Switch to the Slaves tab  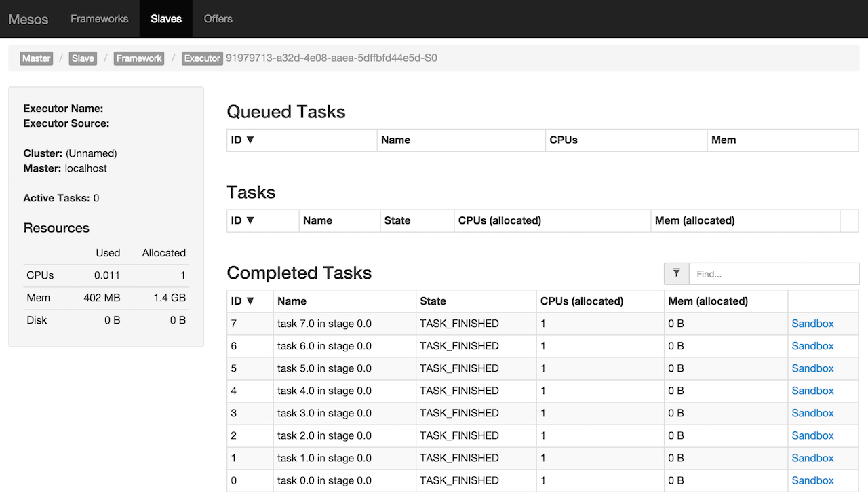pos(166,19)
